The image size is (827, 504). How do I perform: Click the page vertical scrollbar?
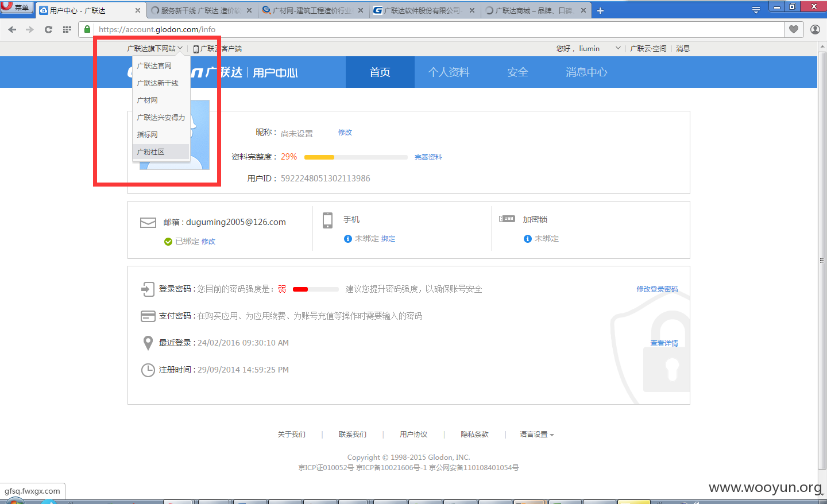(822, 261)
